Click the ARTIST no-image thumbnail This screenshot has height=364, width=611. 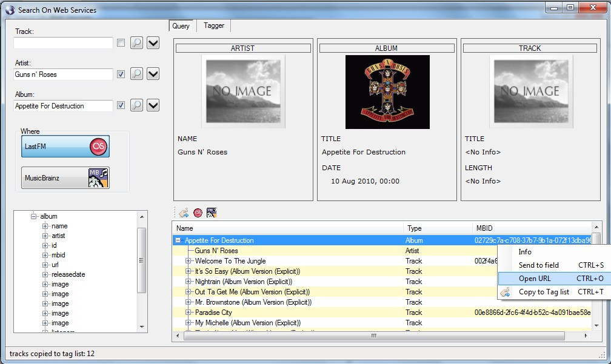[x=244, y=91]
